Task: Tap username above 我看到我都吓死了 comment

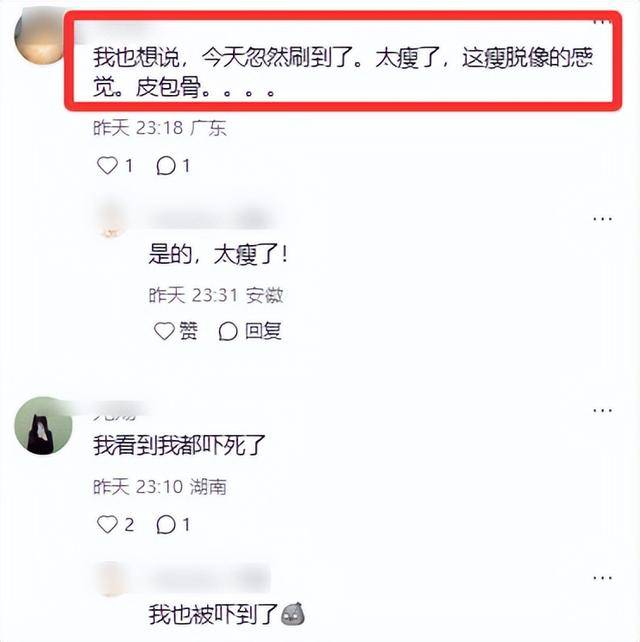Action: click(117, 413)
